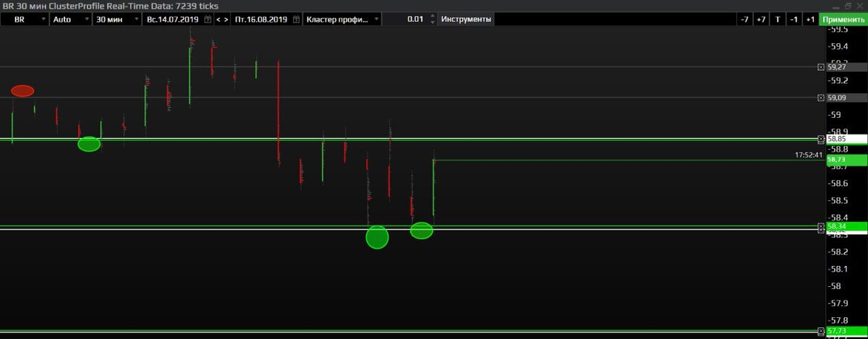868x339 pixels.
Task: Click the 57,73 price label at the bottom
Action: point(846,330)
